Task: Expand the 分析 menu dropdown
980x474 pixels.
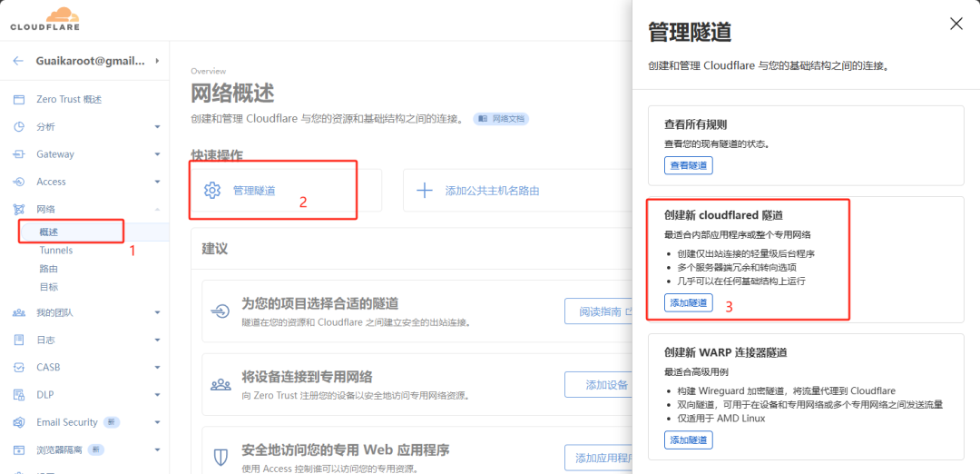Action: [x=157, y=127]
